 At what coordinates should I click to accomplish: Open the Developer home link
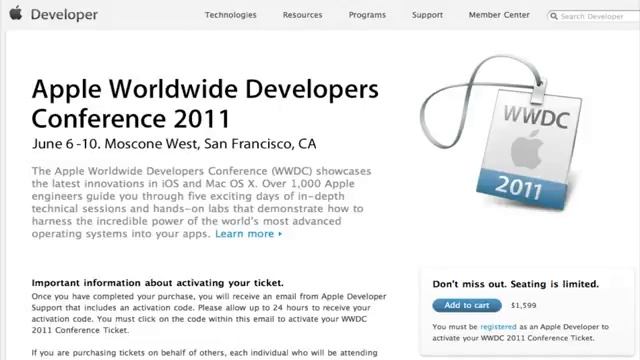click(x=64, y=15)
